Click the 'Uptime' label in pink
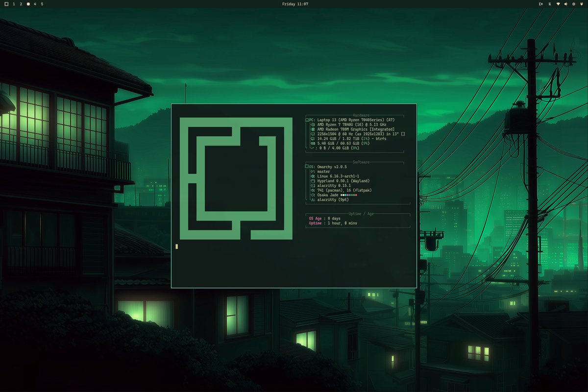Screen dimensions: 588x392 pos(315,223)
